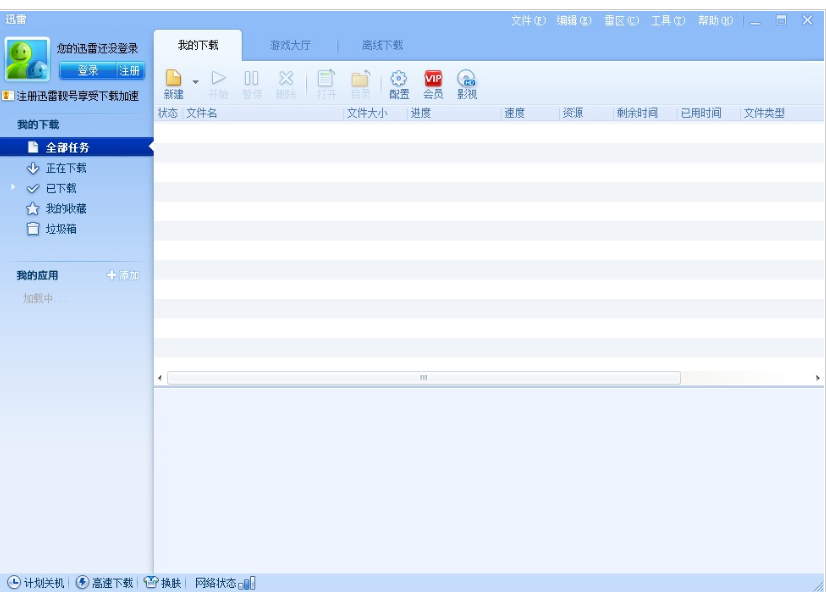Sort by the 进度 column header

click(x=454, y=113)
